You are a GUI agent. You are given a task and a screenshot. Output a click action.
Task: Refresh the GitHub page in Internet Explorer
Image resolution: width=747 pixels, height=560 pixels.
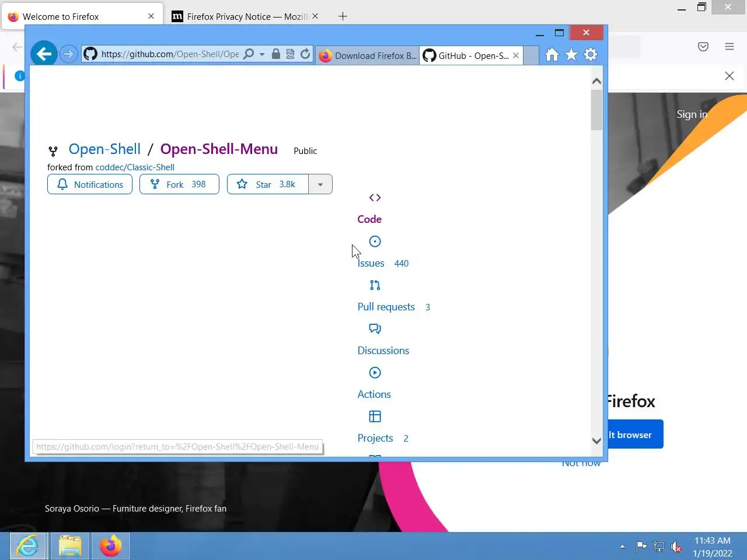(x=305, y=54)
